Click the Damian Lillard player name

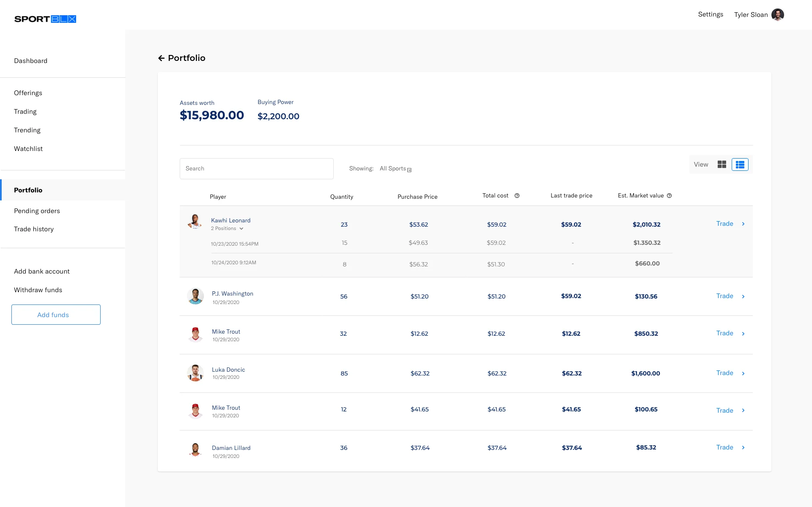[231, 448]
